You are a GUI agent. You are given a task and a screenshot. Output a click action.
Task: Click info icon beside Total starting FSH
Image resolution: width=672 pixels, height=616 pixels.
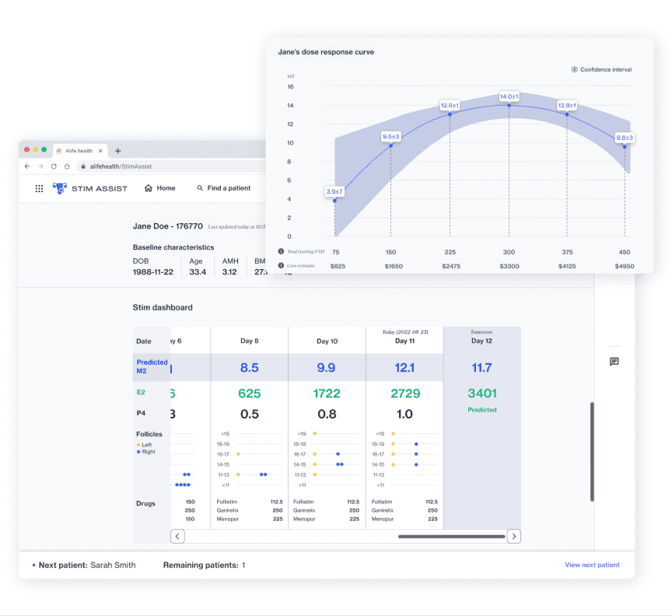pos(281,251)
